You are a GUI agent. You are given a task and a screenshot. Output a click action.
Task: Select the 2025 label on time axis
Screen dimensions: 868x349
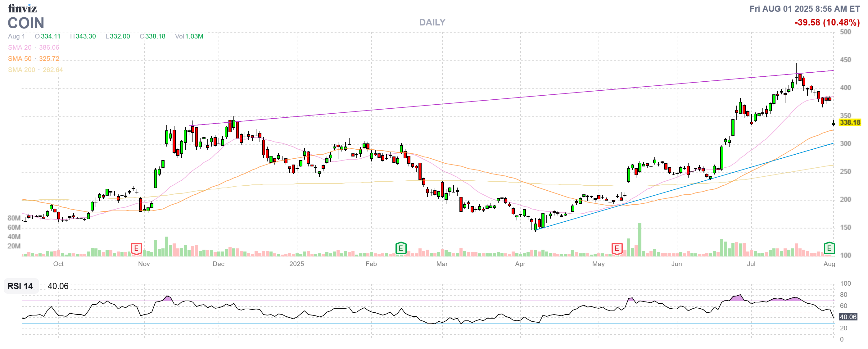tap(296, 264)
